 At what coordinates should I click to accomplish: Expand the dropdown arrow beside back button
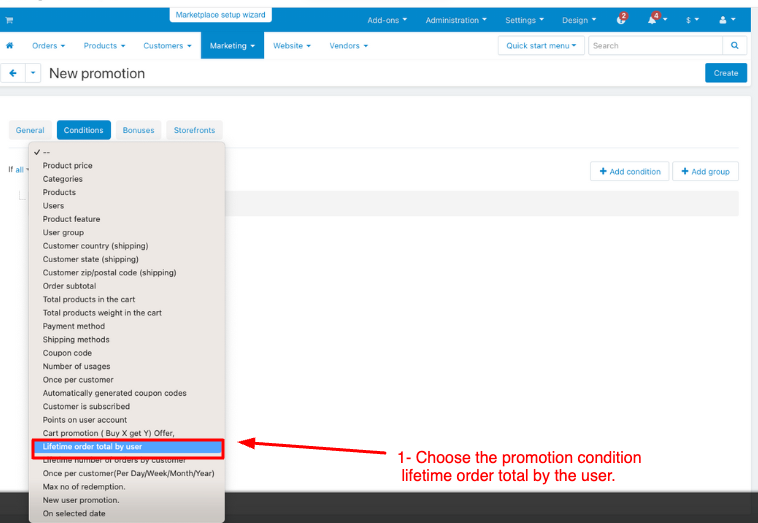tap(34, 73)
